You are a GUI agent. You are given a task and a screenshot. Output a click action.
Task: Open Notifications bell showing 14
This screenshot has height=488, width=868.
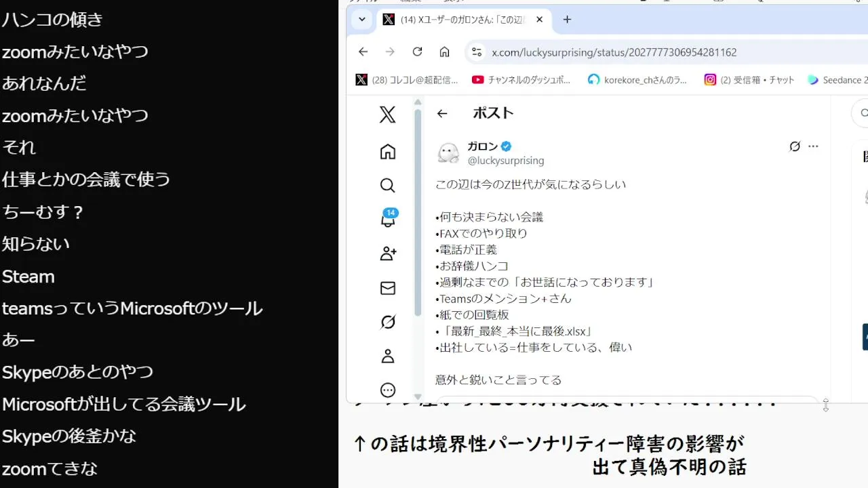pyautogui.click(x=389, y=218)
